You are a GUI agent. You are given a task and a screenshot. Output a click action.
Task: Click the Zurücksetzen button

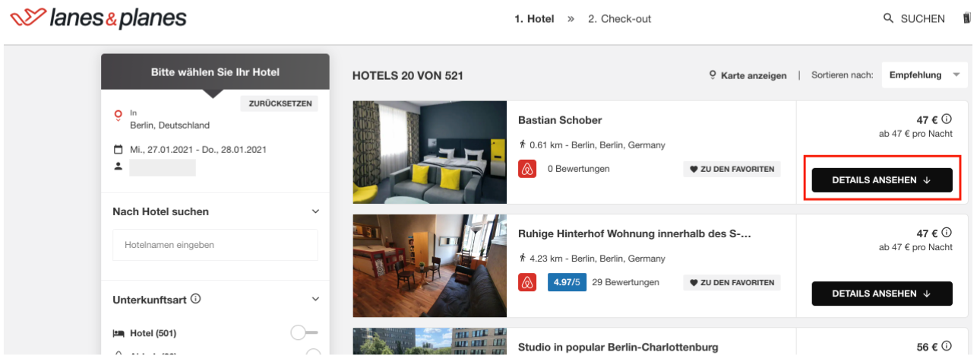point(280,103)
